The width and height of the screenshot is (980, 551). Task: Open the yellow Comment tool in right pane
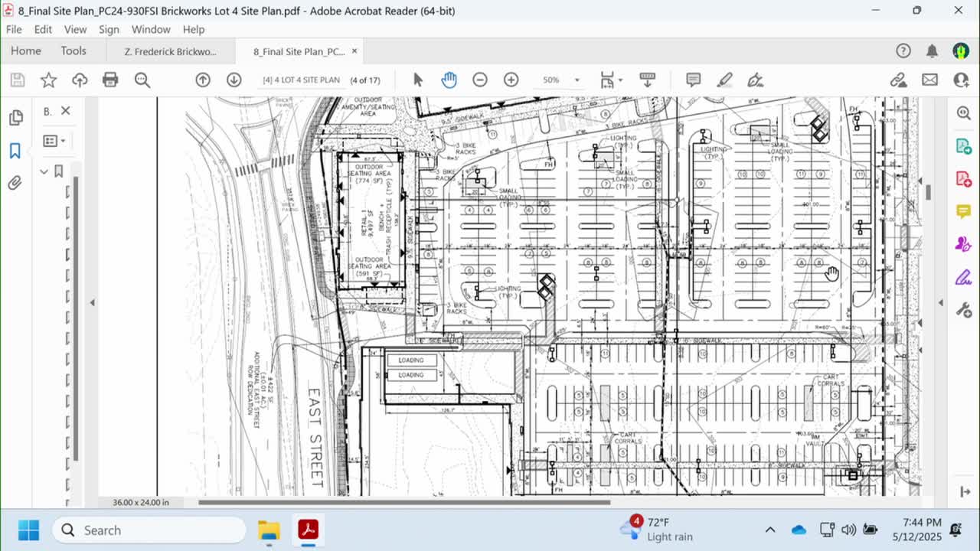click(x=964, y=211)
